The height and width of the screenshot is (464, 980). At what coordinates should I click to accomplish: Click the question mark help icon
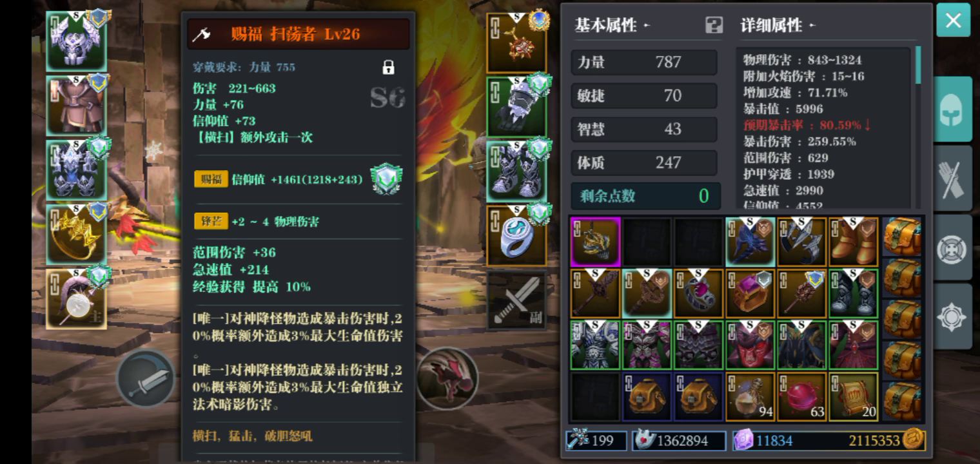click(x=714, y=25)
